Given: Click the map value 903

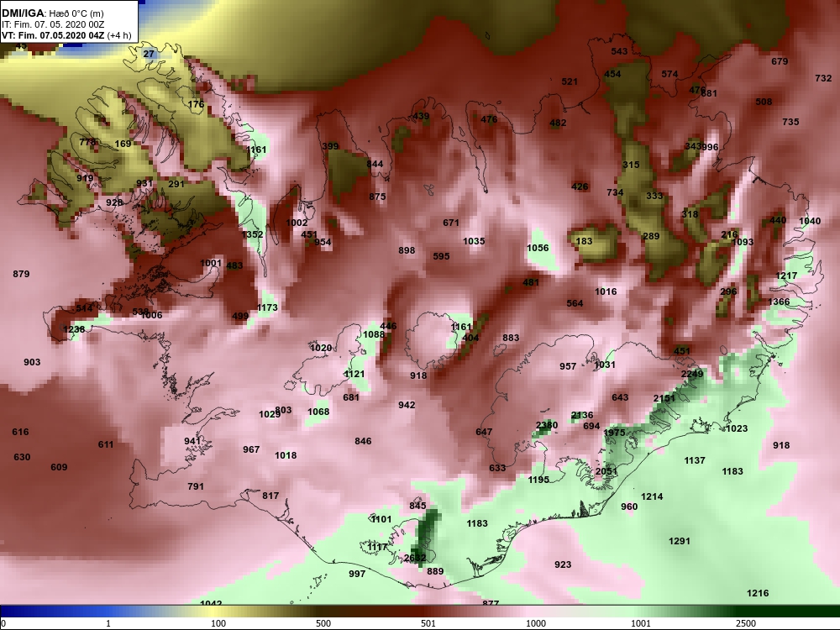Looking at the screenshot, I should (x=32, y=362).
